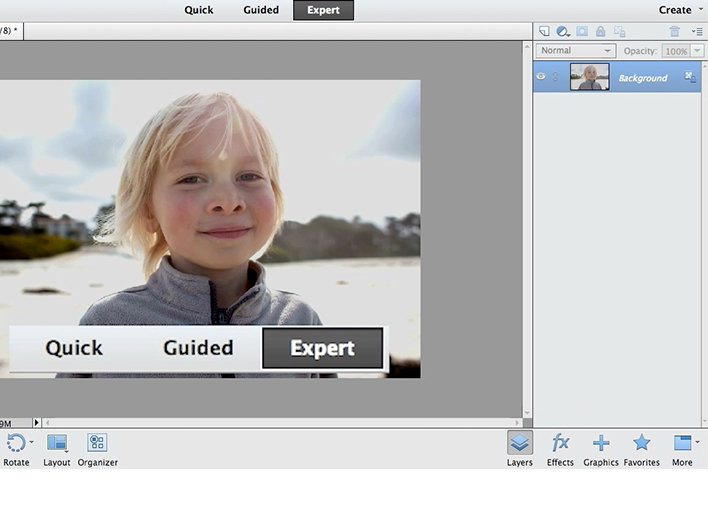Lock all pixels with the padlock icon
Image resolution: width=708 pixels, height=510 pixels.
pos(600,31)
